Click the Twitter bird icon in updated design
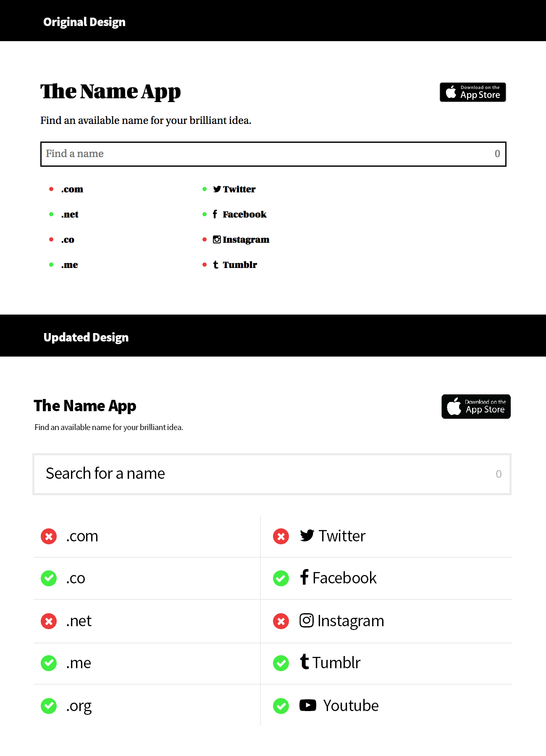The height and width of the screenshot is (756, 546). tap(307, 535)
